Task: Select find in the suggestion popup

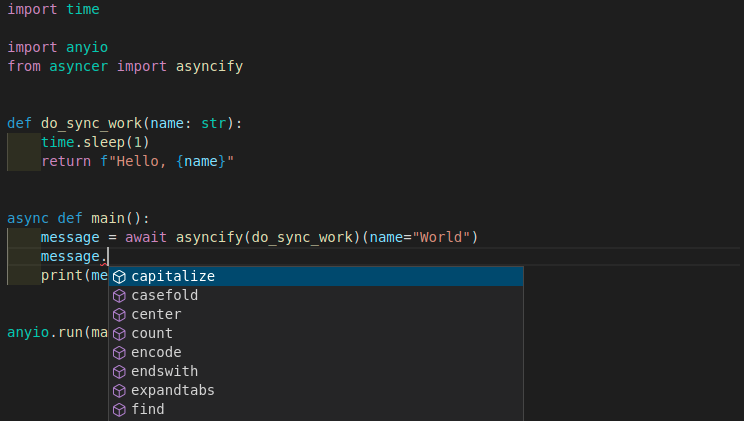Action: pyautogui.click(x=148, y=409)
